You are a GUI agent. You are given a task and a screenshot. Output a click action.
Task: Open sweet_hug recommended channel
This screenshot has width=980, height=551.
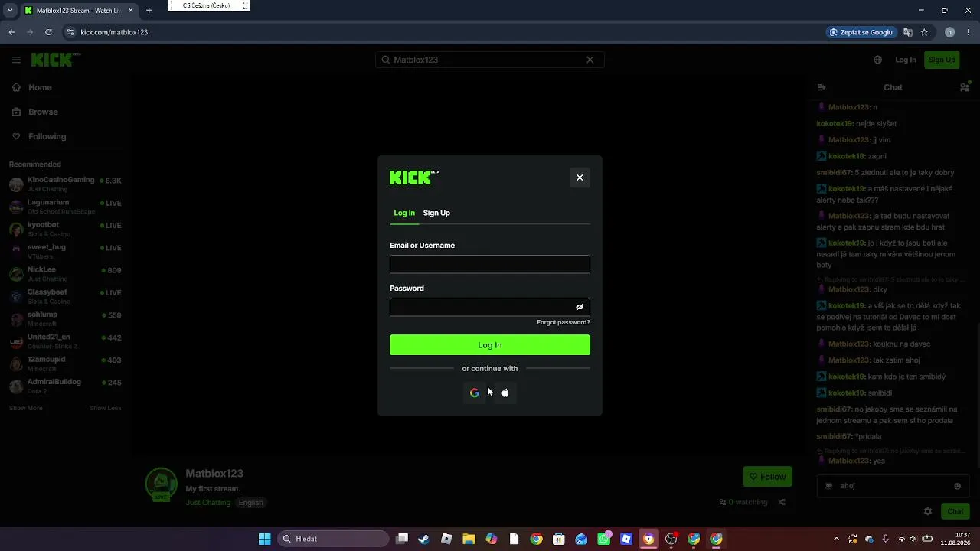(65, 252)
